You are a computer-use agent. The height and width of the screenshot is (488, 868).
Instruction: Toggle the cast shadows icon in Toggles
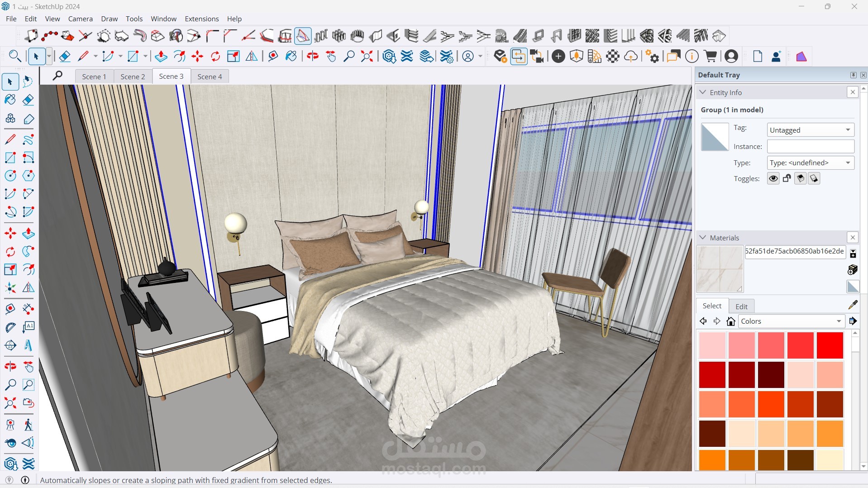coord(800,178)
